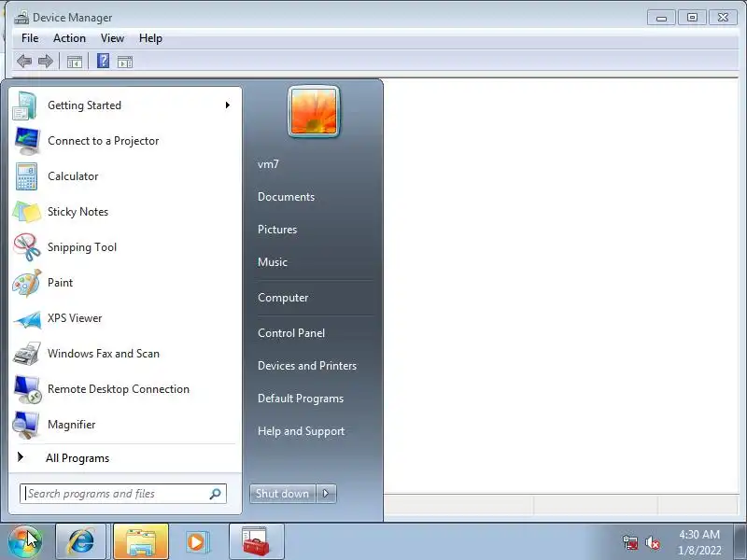
Task: Open the Getting Started program icon
Action: 25,105
